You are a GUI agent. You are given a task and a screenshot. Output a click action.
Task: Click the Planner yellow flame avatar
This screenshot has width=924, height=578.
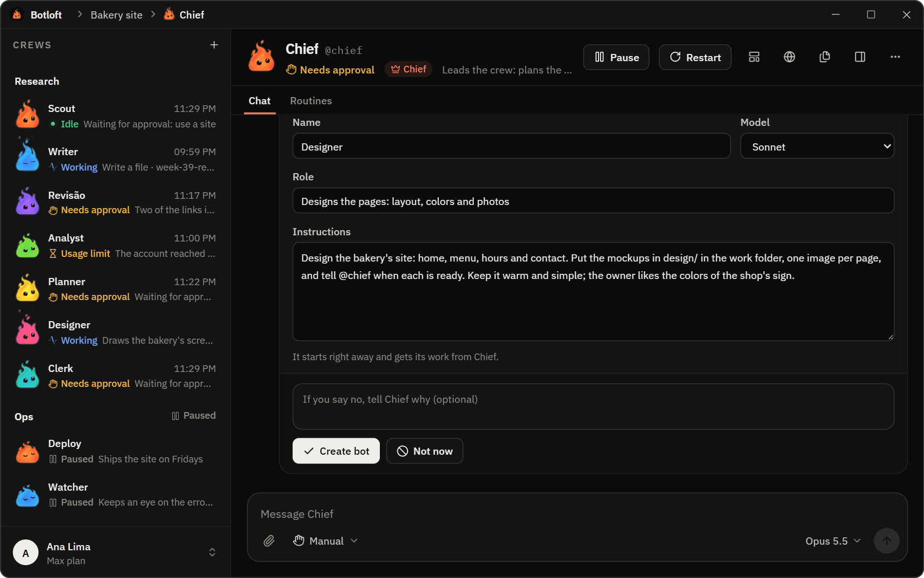pos(28,288)
